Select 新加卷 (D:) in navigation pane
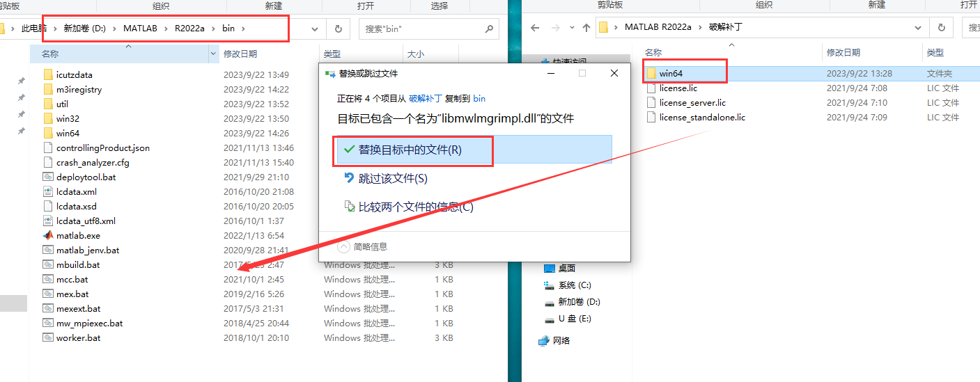This screenshot has width=980, height=382. tap(579, 302)
